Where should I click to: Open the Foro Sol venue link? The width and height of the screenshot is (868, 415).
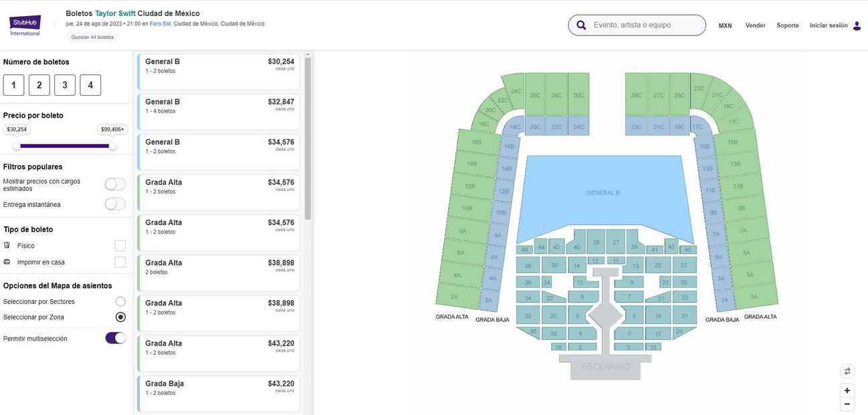[x=160, y=23]
